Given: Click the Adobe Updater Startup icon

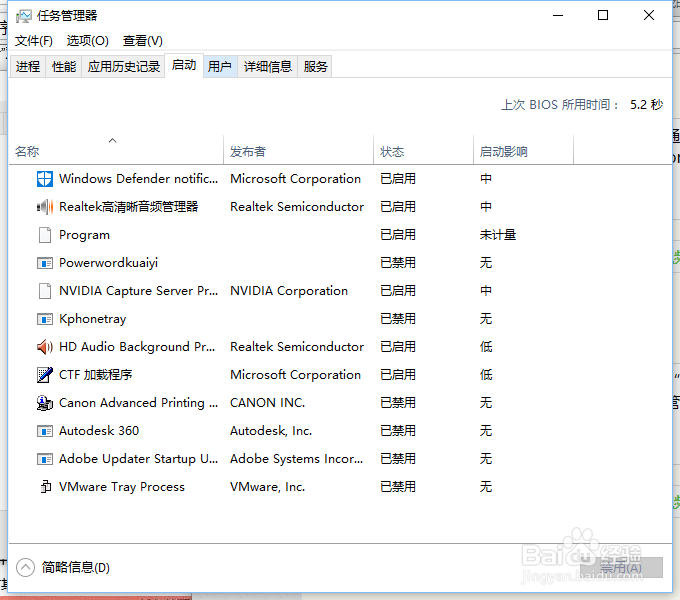Looking at the screenshot, I should (45, 459).
